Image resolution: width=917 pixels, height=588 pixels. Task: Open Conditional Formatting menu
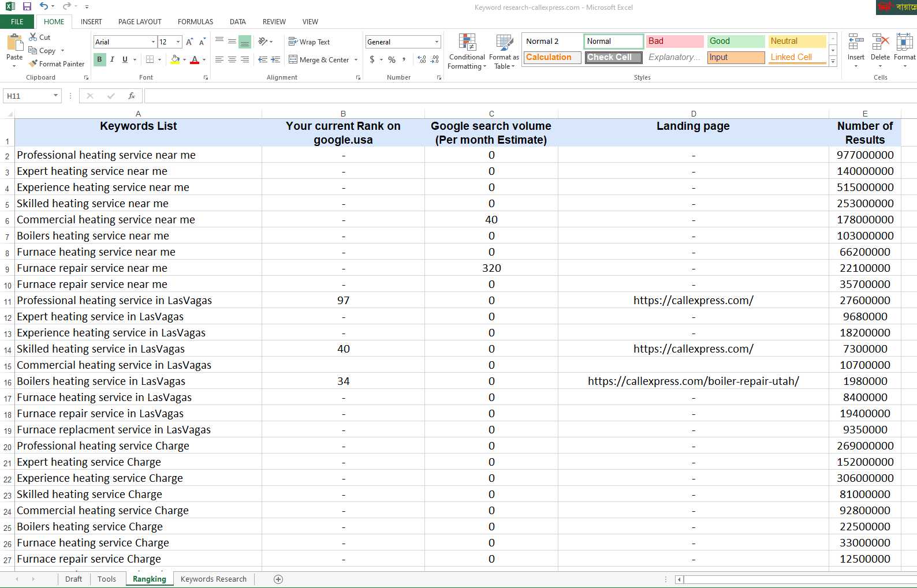tap(467, 52)
